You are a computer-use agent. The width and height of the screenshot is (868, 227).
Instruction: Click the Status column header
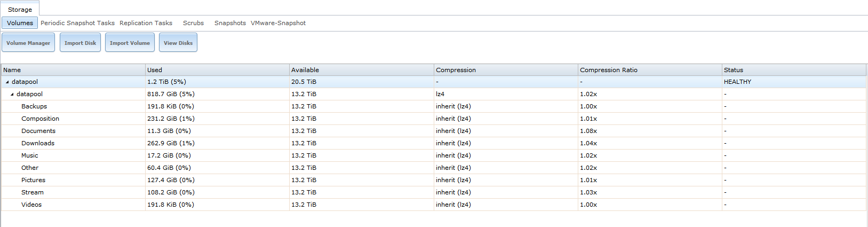pyautogui.click(x=794, y=70)
